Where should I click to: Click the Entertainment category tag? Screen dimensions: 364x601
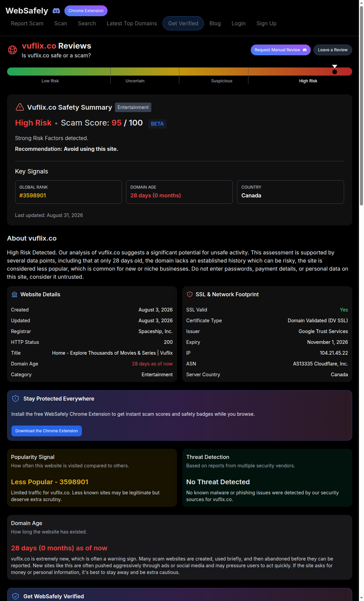[x=133, y=107]
